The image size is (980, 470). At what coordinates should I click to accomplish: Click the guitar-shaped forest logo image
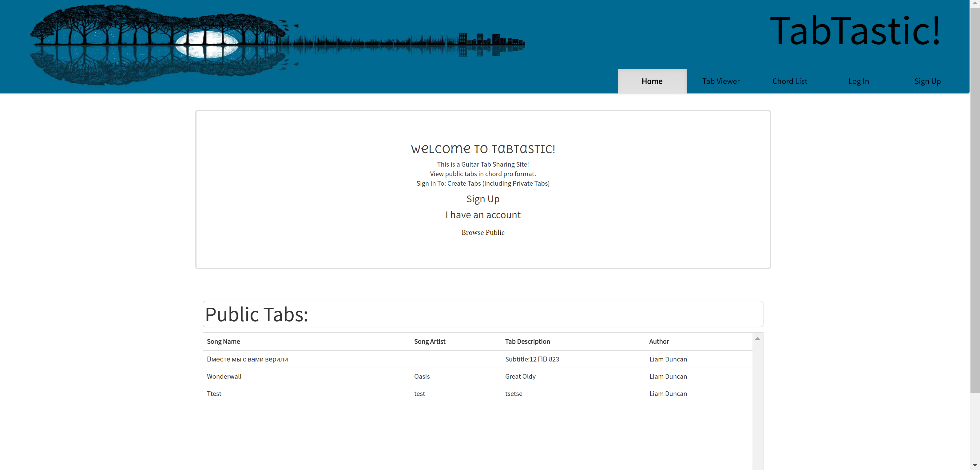(x=277, y=45)
